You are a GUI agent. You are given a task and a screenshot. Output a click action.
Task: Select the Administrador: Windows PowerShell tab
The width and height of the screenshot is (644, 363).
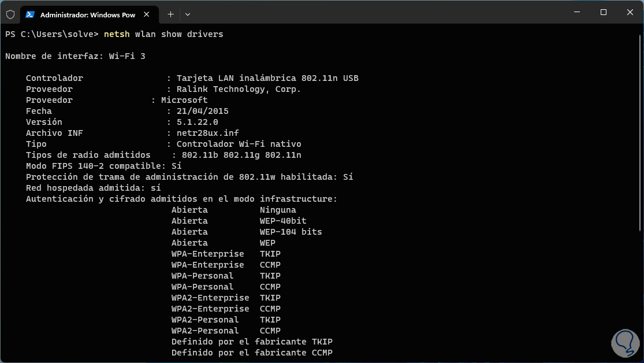87,14
